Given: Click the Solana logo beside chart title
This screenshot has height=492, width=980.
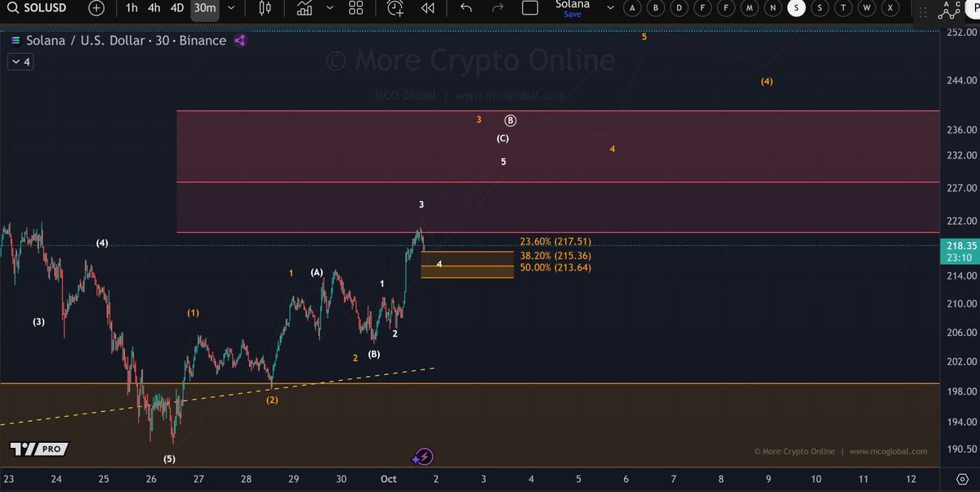Looking at the screenshot, I should (x=15, y=40).
